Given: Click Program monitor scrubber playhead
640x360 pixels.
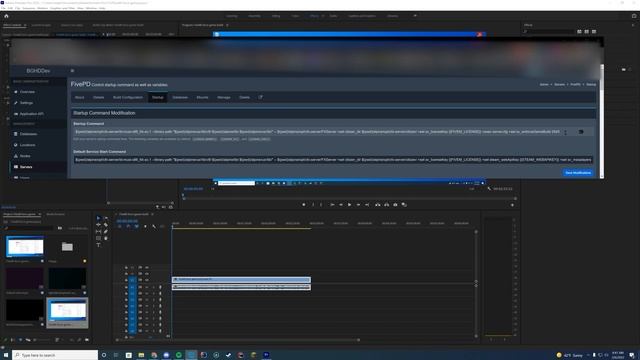Looking at the screenshot, I should (x=183, y=196).
